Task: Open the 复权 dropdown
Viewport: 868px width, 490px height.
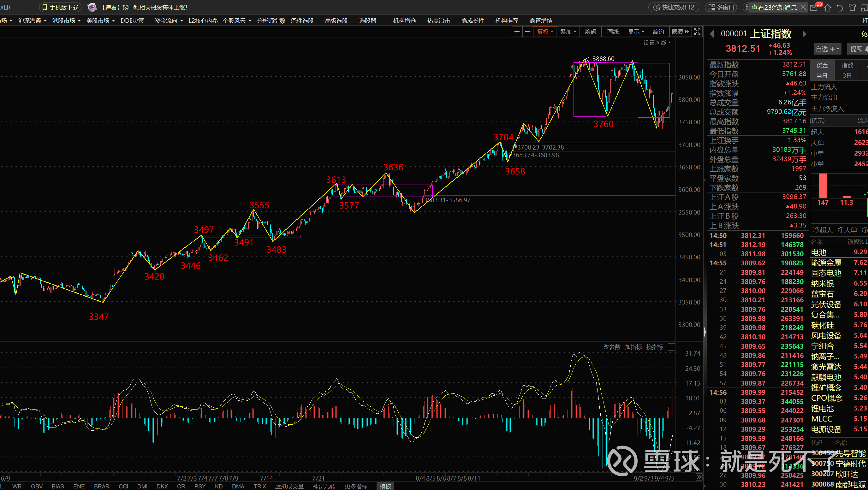Action: pos(544,32)
